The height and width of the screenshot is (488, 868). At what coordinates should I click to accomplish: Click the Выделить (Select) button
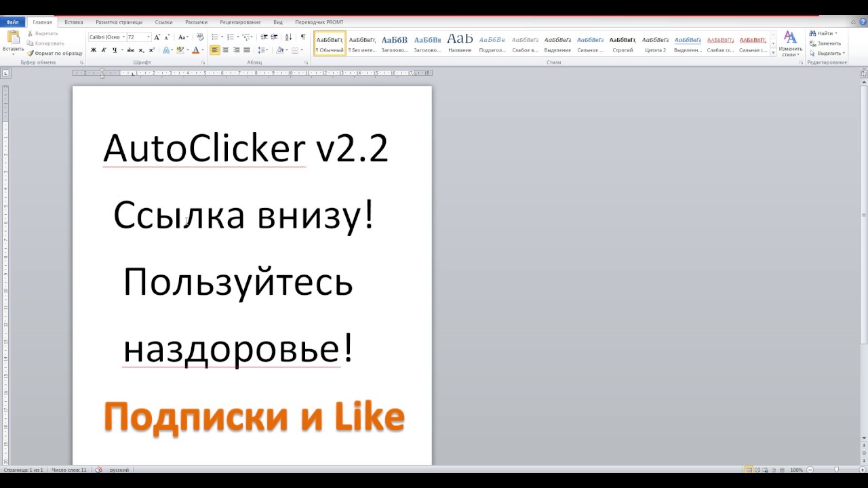pos(827,53)
